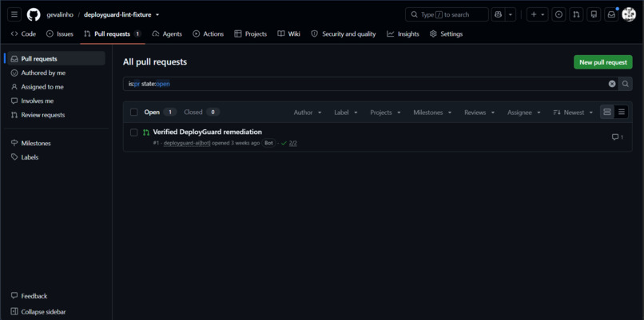Image resolution: width=644 pixels, height=320 pixels.
Task: Switch to the Projects tab
Action: point(251,34)
